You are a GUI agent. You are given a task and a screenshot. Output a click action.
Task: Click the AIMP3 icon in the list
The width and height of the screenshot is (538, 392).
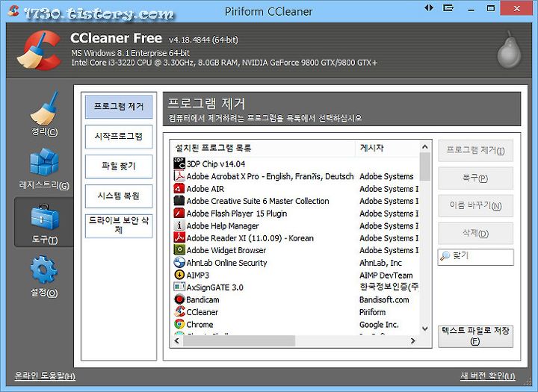click(179, 275)
